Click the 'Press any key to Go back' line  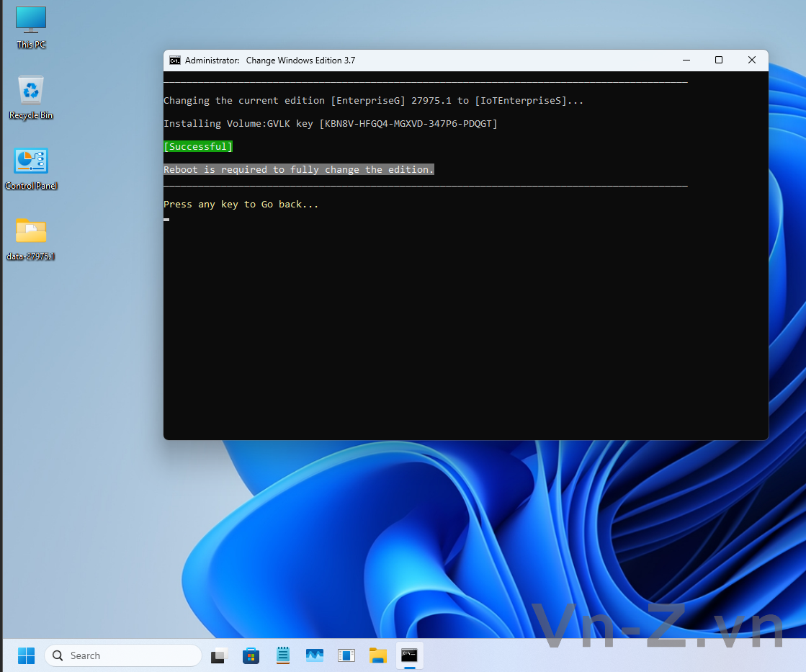(x=241, y=205)
